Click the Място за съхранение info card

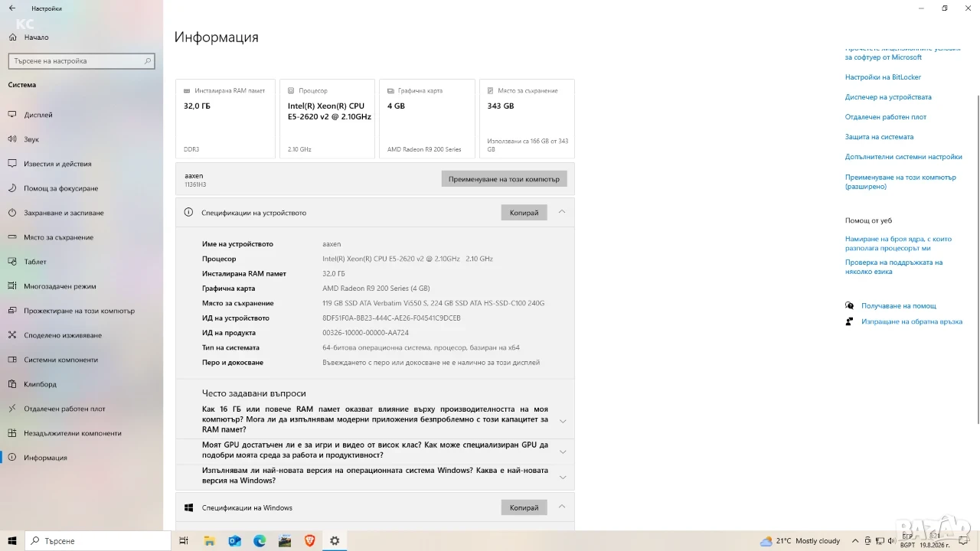(x=527, y=119)
